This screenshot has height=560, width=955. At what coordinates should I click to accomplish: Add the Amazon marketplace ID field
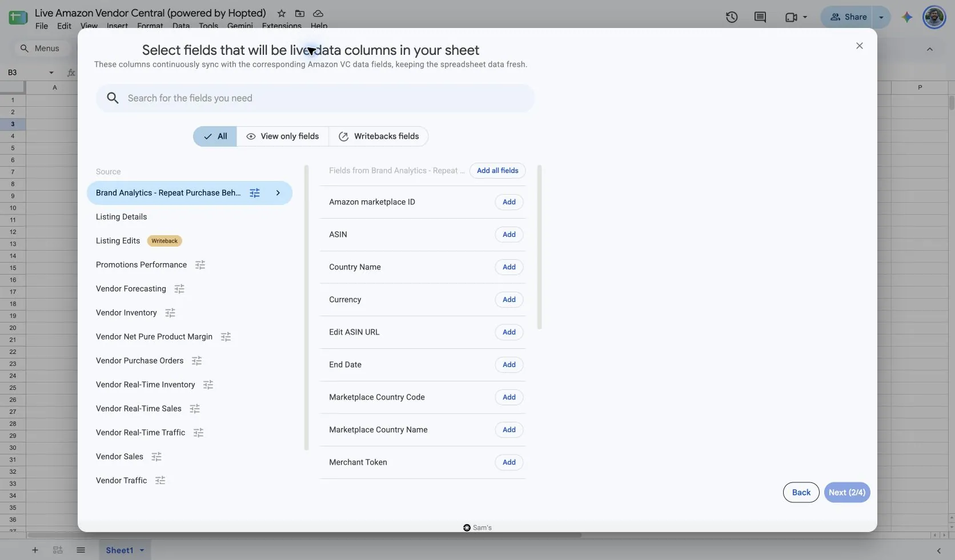[x=509, y=202]
